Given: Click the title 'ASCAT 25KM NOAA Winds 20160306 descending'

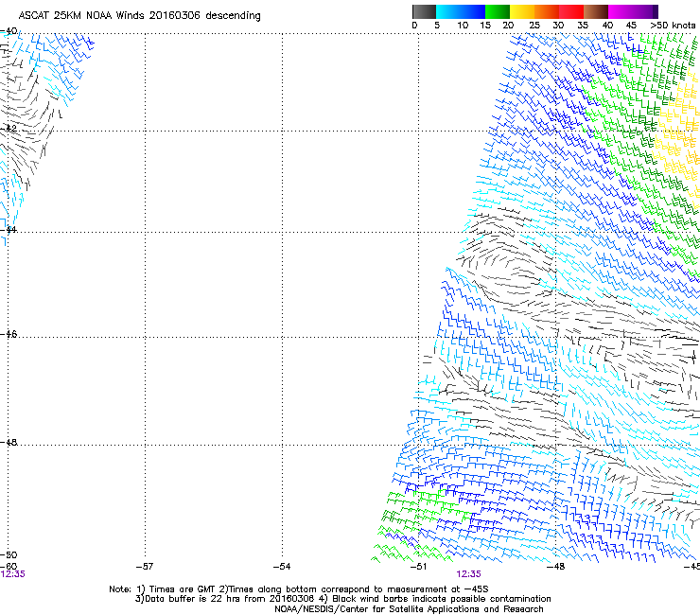Looking at the screenshot, I should click(139, 16).
